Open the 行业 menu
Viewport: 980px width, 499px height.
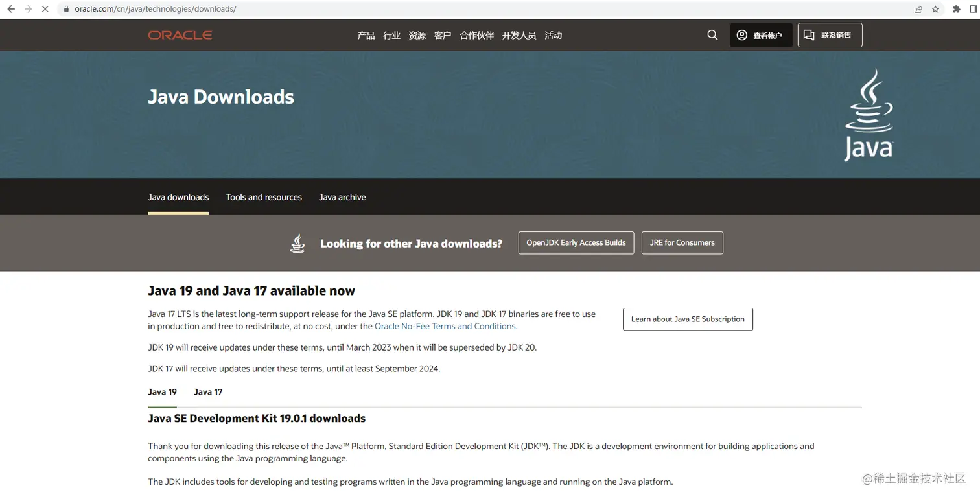click(391, 35)
